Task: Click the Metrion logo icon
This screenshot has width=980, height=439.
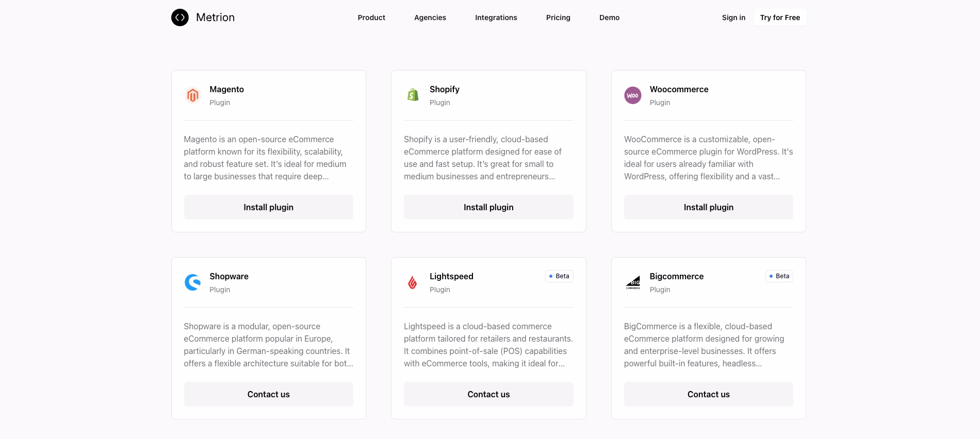Action: point(179,17)
